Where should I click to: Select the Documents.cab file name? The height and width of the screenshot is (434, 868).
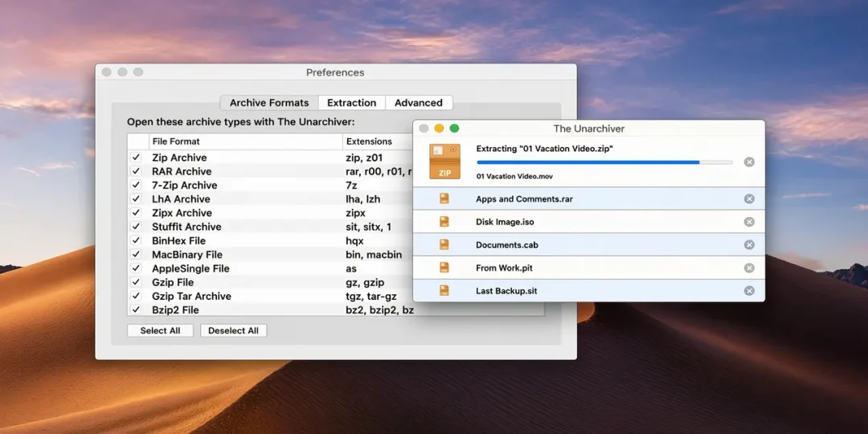click(x=507, y=244)
